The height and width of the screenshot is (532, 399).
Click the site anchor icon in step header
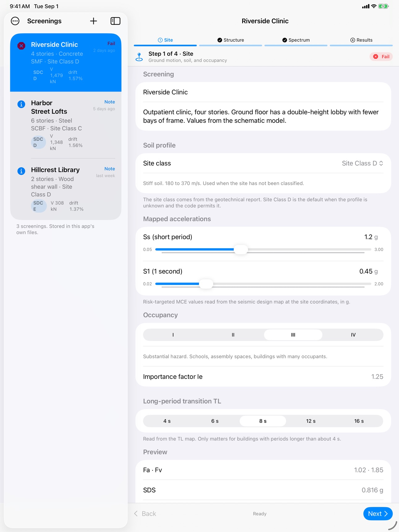click(x=139, y=57)
